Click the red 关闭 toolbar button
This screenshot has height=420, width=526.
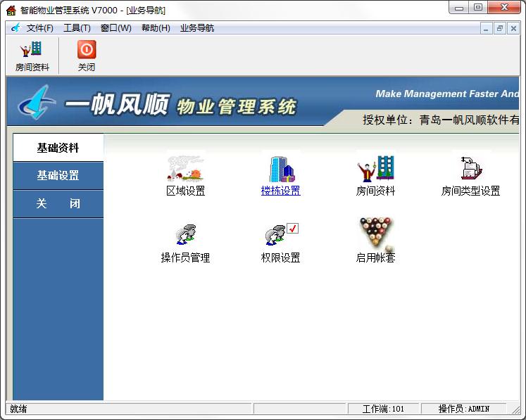[87, 56]
